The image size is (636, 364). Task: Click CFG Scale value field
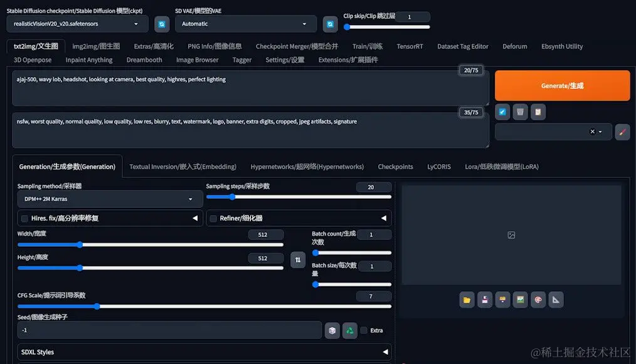tap(374, 296)
